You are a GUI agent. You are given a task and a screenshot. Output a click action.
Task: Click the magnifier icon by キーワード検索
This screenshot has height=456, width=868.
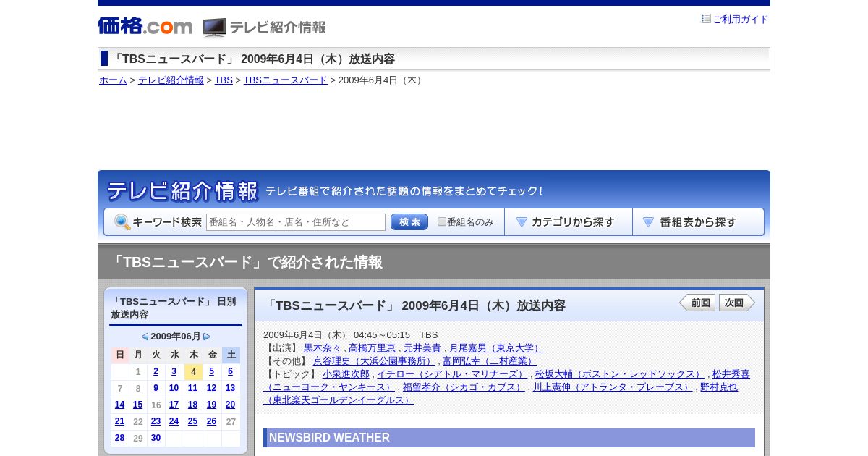click(122, 222)
